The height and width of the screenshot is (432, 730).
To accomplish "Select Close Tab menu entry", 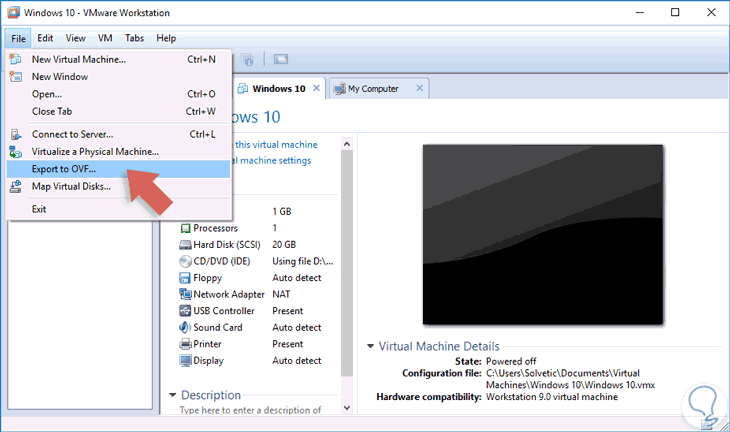I will tap(118, 111).
